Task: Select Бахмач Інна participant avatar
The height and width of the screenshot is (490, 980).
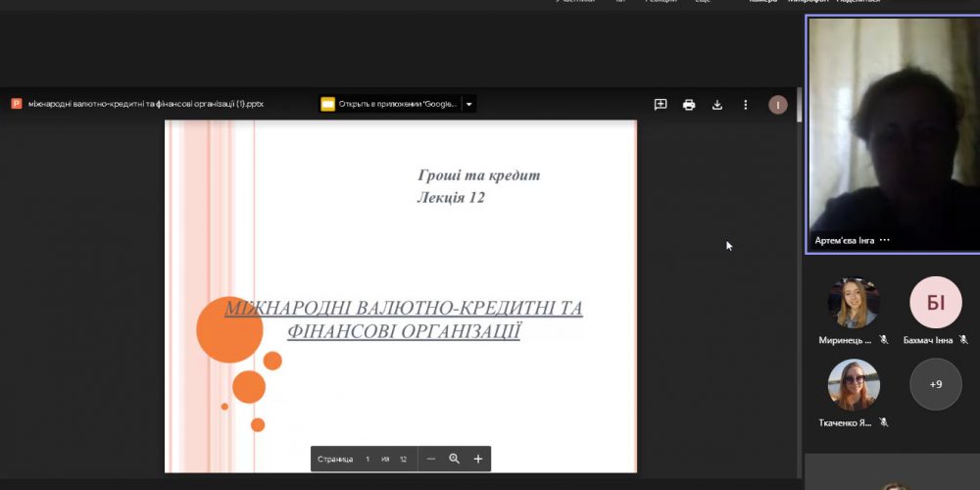Action: pyautogui.click(x=936, y=302)
